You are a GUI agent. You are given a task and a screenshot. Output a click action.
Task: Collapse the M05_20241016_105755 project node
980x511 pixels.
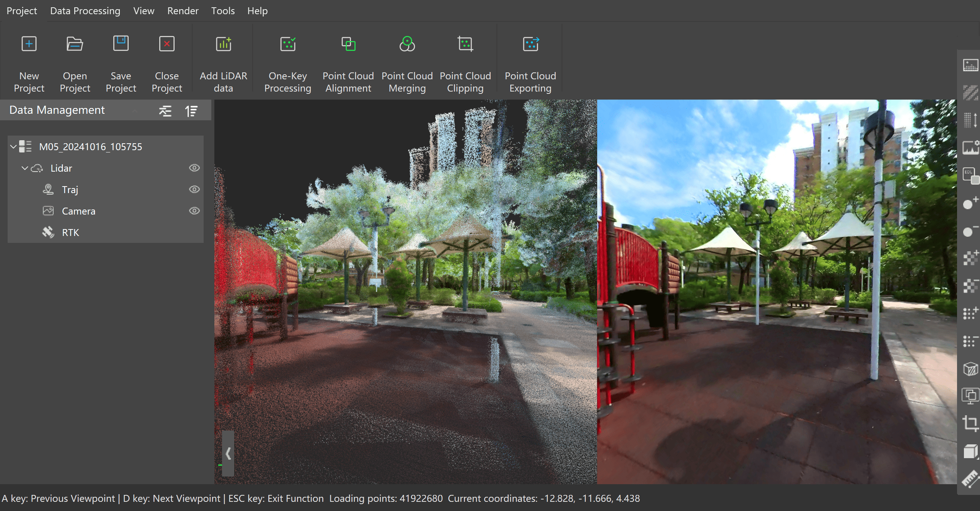(x=13, y=146)
